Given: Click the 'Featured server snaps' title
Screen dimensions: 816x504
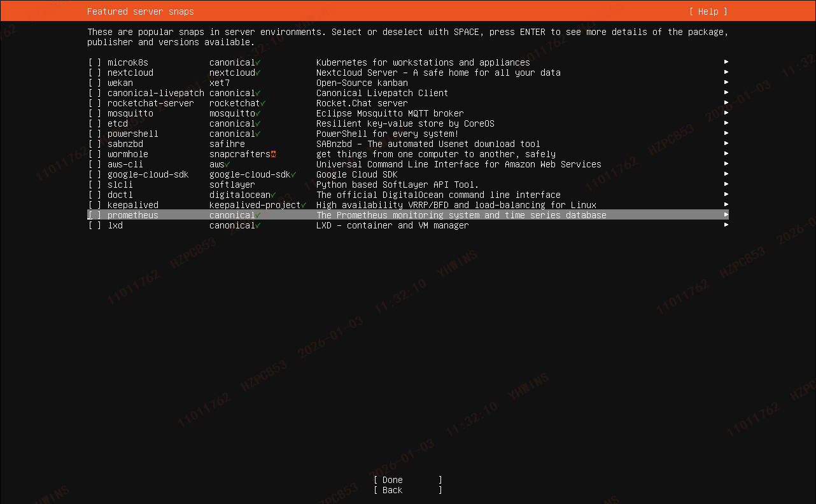Looking at the screenshot, I should click(x=141, y=11).
